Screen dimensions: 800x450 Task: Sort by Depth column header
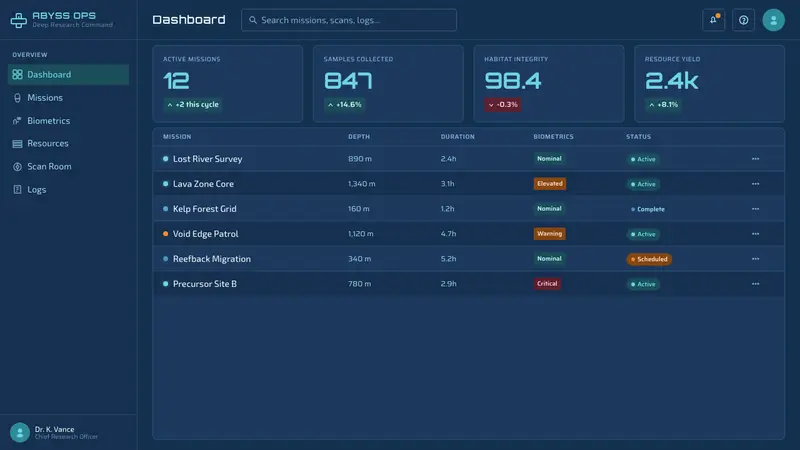tap(359, 137)
